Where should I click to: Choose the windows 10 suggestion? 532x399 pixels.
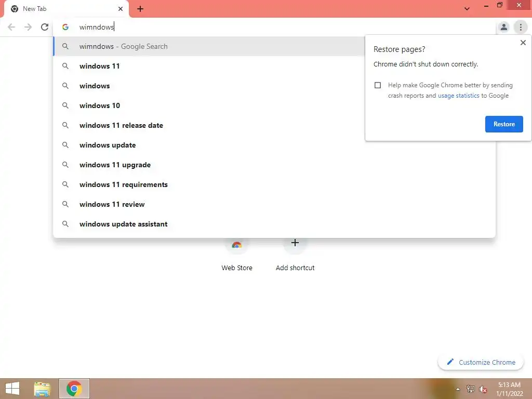tap(209, 105)
